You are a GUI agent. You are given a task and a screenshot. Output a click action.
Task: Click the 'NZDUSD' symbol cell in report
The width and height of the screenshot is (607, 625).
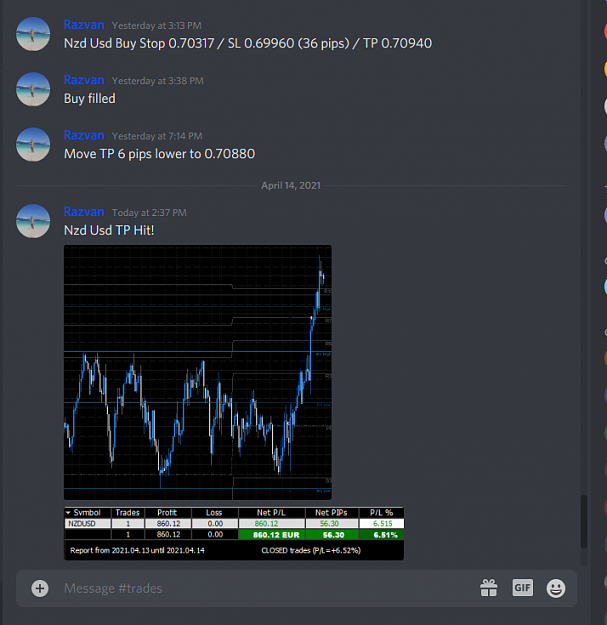(88, 524)
